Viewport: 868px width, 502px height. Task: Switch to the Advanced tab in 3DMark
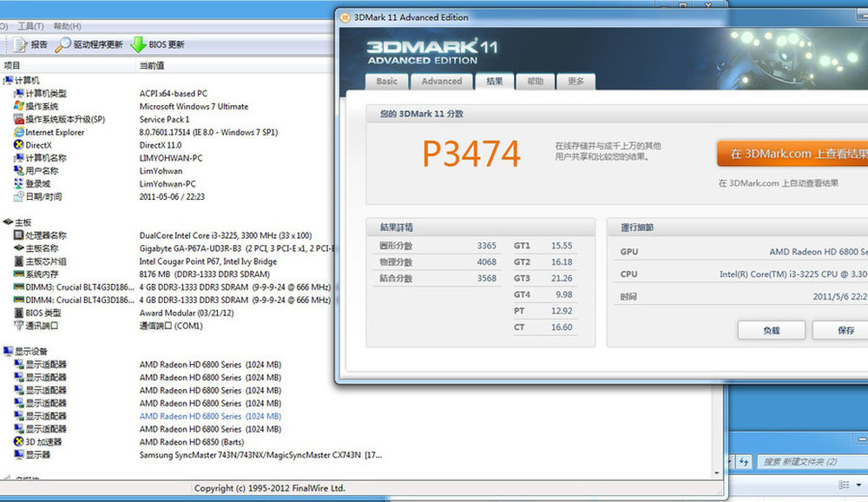point(441,82)
